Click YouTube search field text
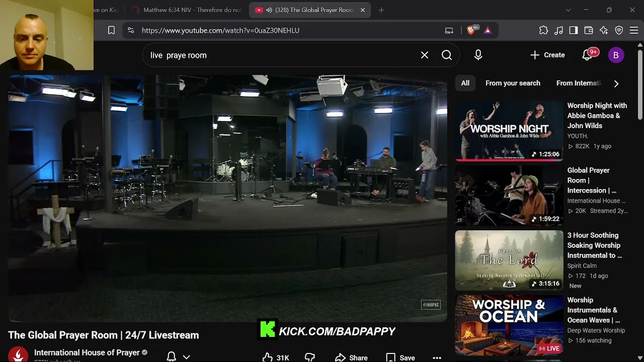Screen dimensions: 644x362 tap(179, 55)
